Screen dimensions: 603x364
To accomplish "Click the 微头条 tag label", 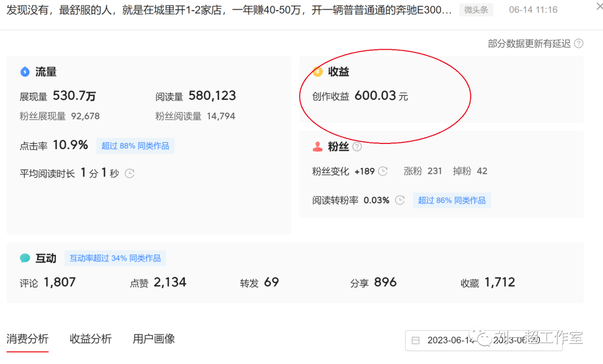I will (476, 9).
